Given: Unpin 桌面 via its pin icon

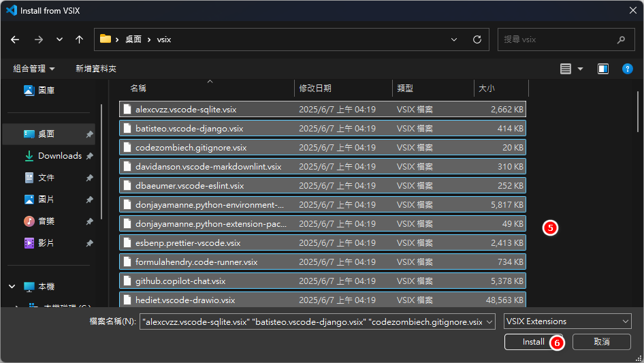Looking at the screenshot, I should click(90, 134).
